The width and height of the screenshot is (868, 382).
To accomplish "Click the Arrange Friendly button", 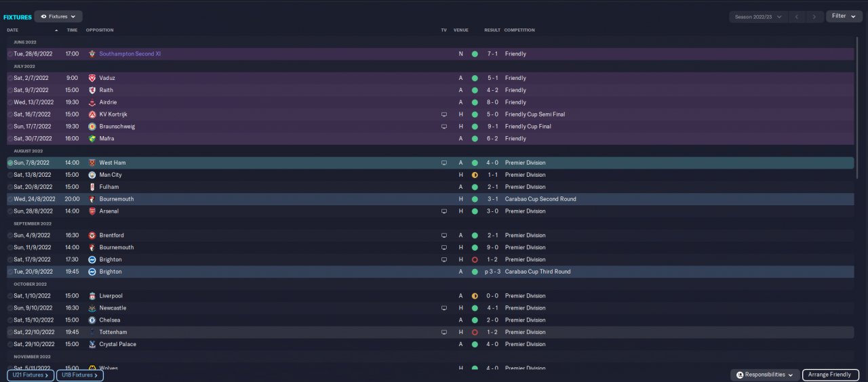I will coord(830,375).
